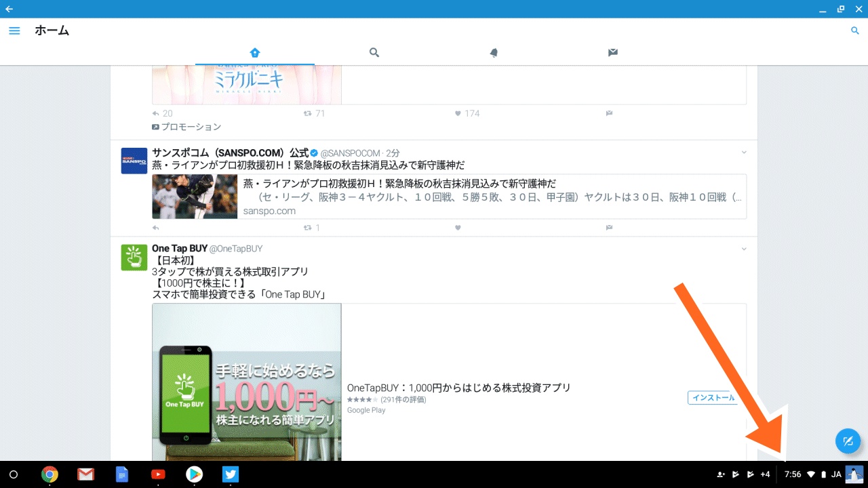Launch YouTube from the shelf
This screenshot has height=488, width=868.
(x=158, y=474)
